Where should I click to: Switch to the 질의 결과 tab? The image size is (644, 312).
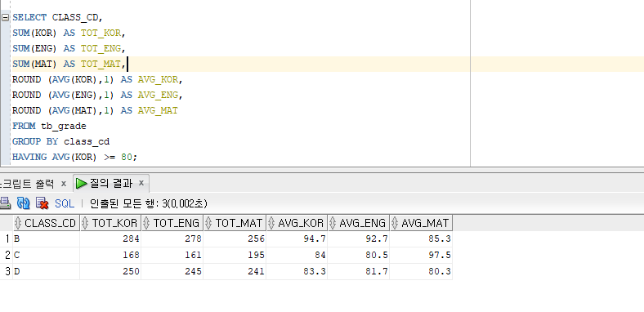pyautogui.click(x=111, y=184)
